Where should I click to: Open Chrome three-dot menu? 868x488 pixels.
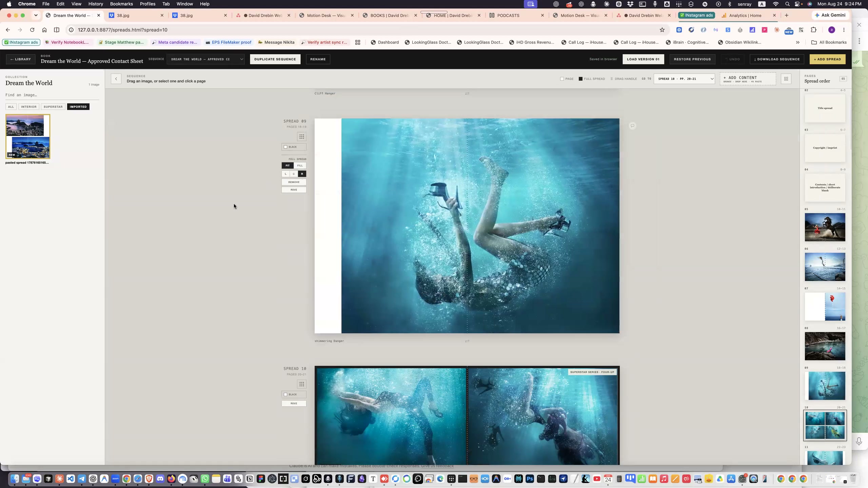pos(844,30)
